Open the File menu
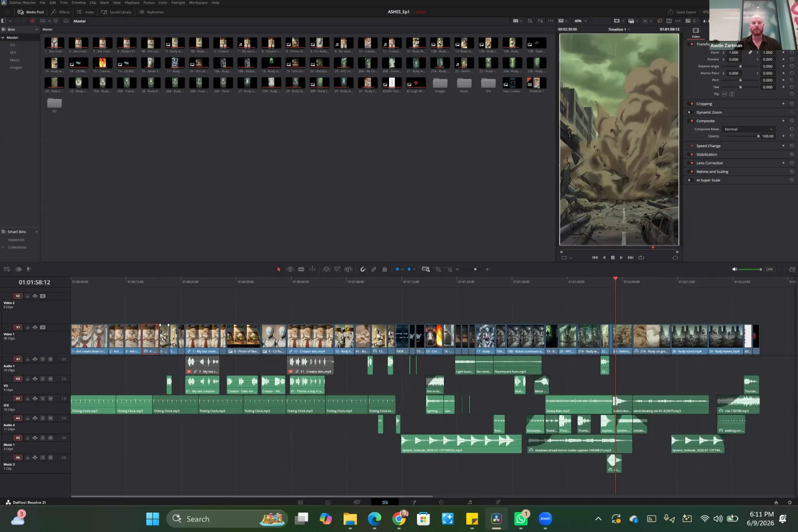This screenshot has height=532, width=798. tap(42, 2)
